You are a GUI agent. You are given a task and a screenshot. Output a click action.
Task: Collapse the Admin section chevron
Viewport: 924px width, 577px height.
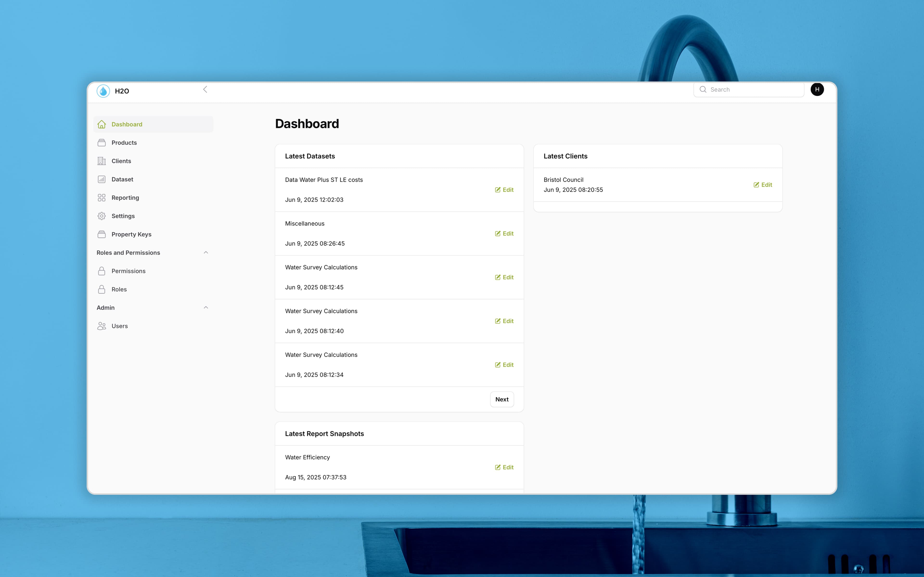click(x=206, y=307)
